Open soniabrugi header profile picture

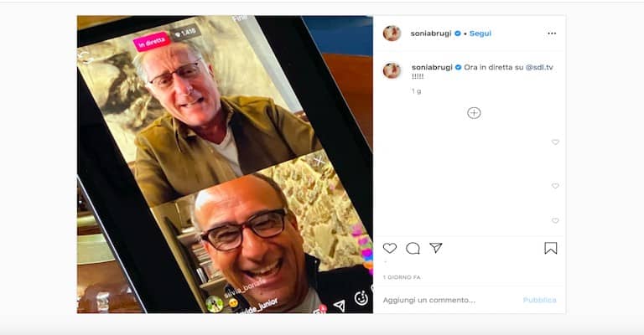pyautogui.click(x=392, y=33)
